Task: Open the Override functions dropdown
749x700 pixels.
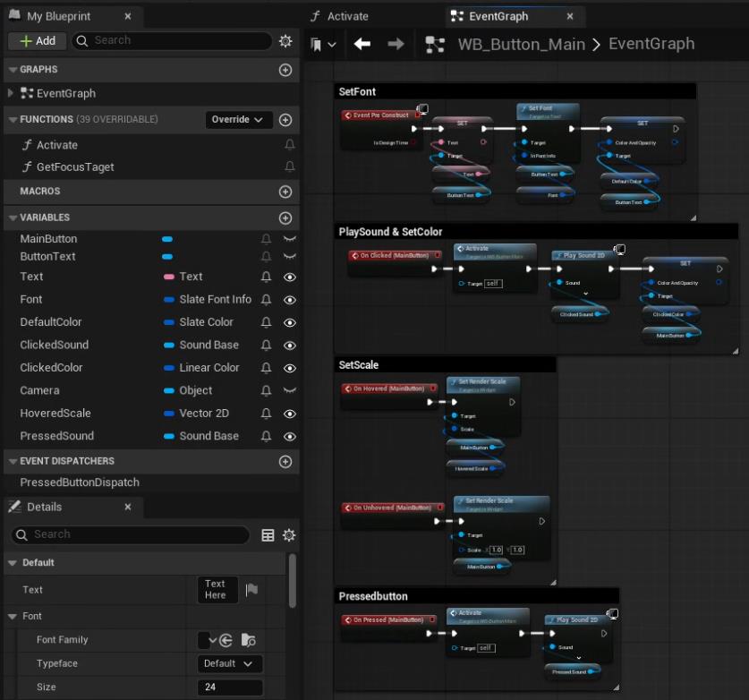Action: click(238, 120)
